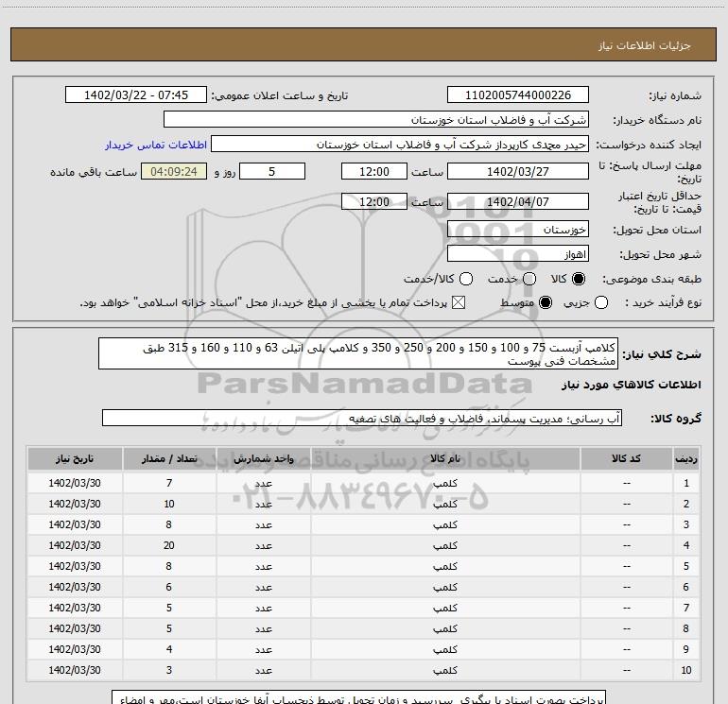Viewport: 728px width, 704px height.
Task: Click the کلمپ item name in row 3
Action: point(445,524)
